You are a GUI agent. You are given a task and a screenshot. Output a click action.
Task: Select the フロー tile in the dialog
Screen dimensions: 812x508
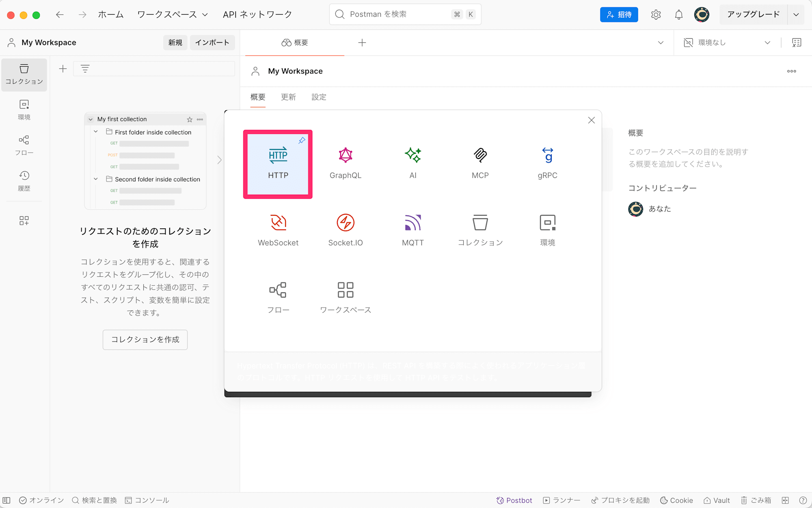tap(278, 299)
